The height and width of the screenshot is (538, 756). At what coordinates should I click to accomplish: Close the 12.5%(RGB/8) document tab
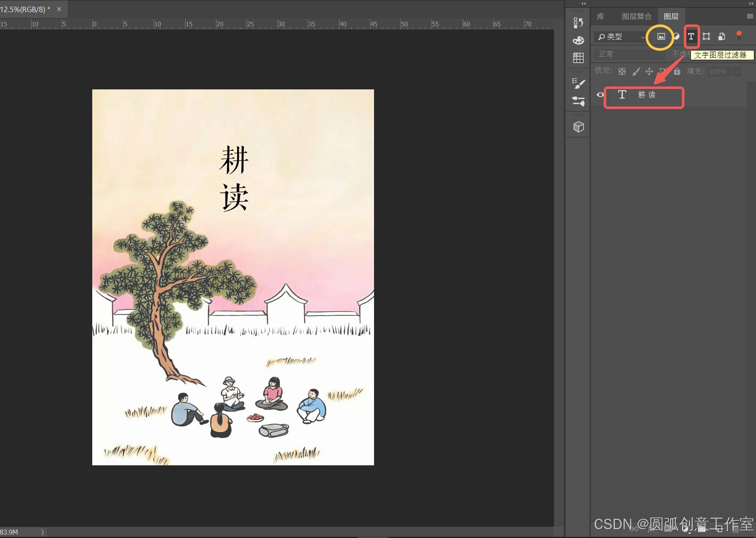click(59, 9)
